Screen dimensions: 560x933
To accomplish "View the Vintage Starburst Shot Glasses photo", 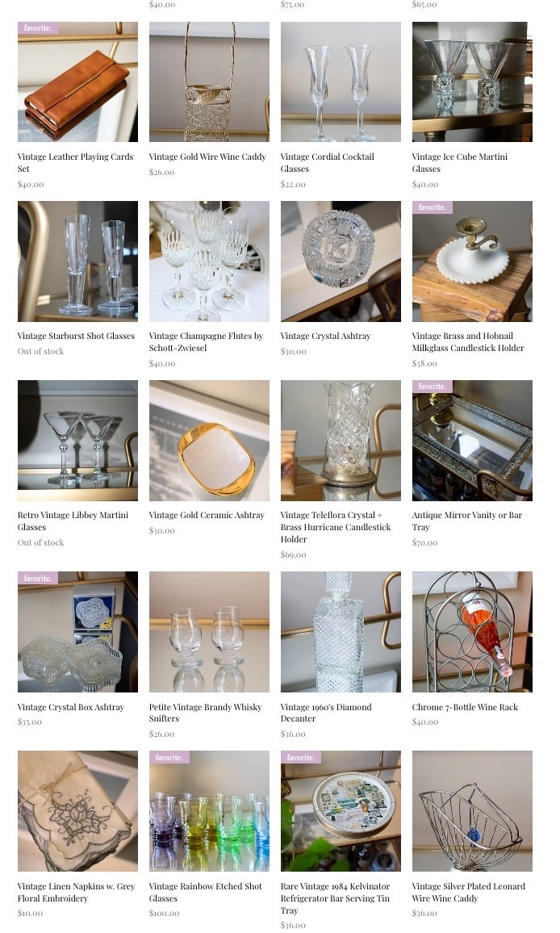I will pyautogui.click(x=78, y=261).
